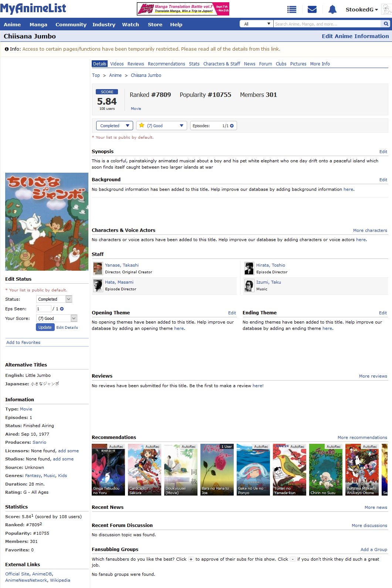Click the Info icon in the notice bar
Viewport: 392px width, 588px height.
coord(7,49)
